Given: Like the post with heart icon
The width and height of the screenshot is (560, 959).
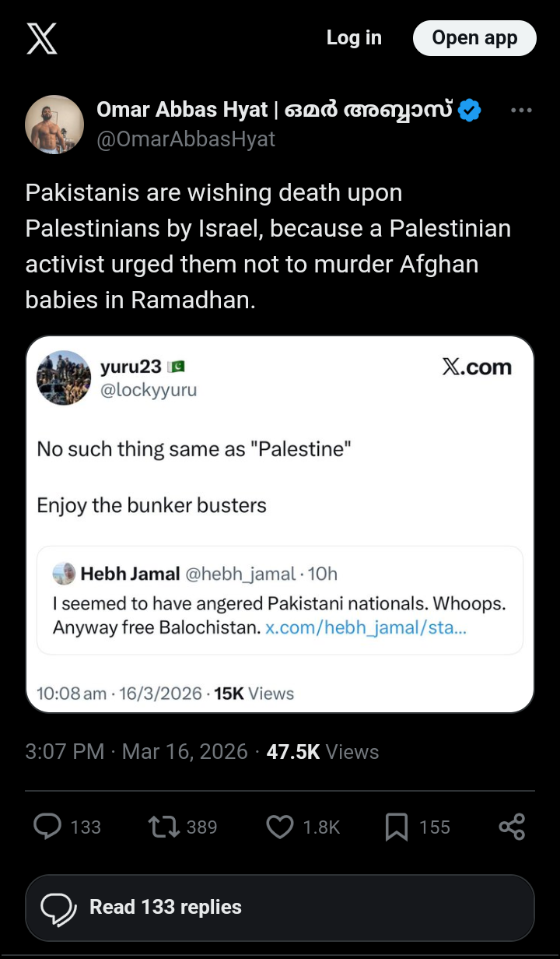Looking at the screenshot, I should (279, 826).
